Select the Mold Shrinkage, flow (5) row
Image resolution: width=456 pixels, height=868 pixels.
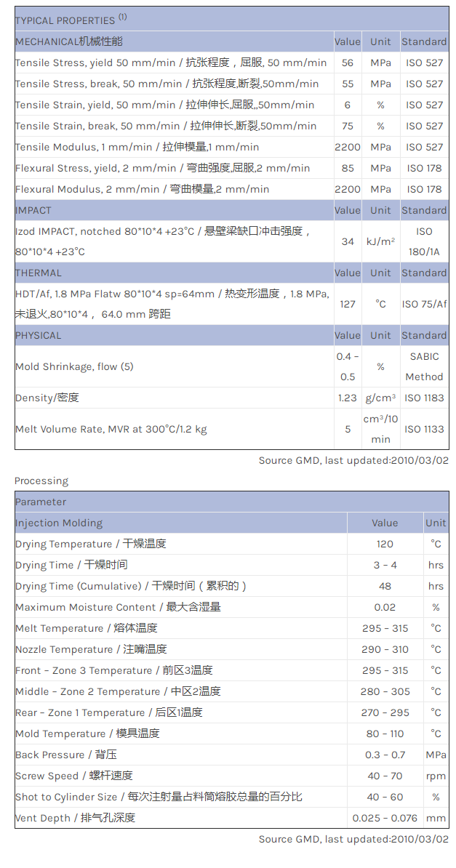pos(231,366)
